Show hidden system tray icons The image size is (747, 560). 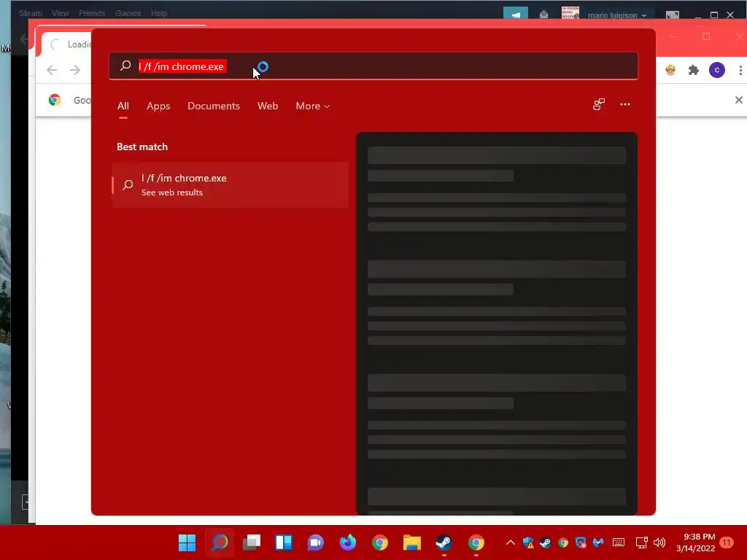pyautogui.click(x=510, y=542)
